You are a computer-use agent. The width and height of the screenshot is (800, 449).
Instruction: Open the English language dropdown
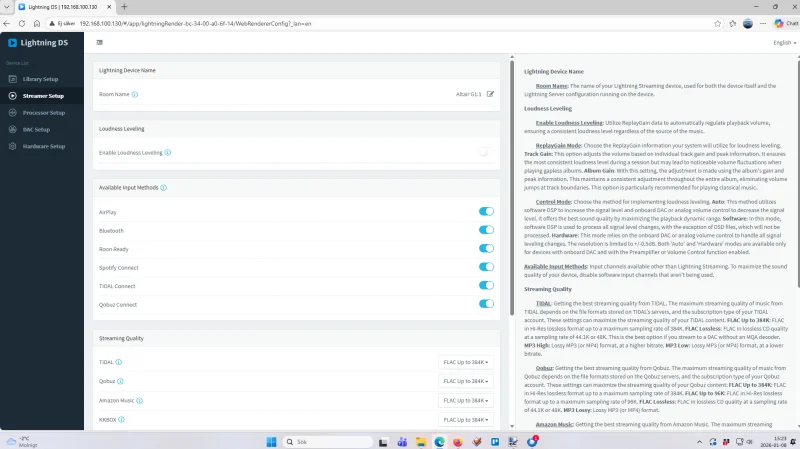(783, 43)
